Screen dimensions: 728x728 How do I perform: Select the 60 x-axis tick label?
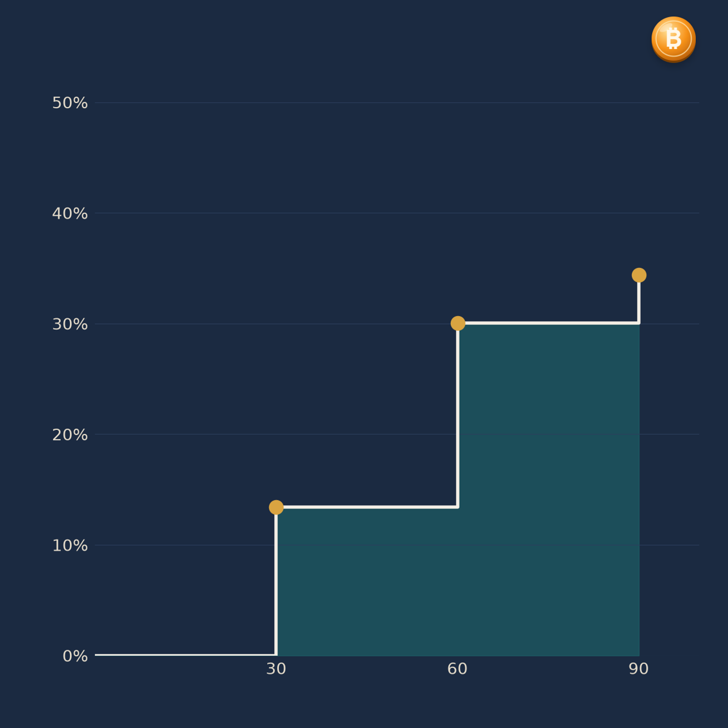[458, 669]
